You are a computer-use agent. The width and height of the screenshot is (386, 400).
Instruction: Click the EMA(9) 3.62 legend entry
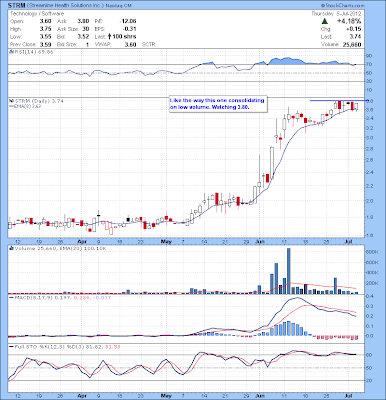[26, 105]
